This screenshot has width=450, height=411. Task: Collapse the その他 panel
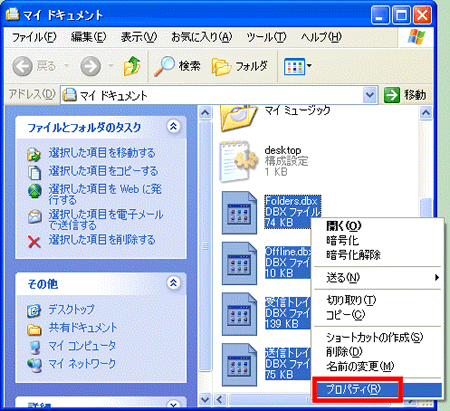[x=173, y=283]
